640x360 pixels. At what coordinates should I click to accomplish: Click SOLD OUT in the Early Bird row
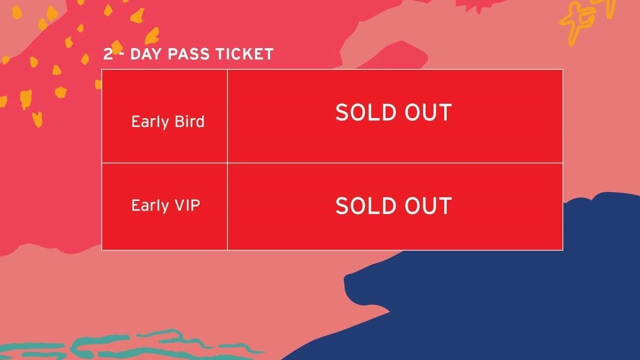pos(393,113)
